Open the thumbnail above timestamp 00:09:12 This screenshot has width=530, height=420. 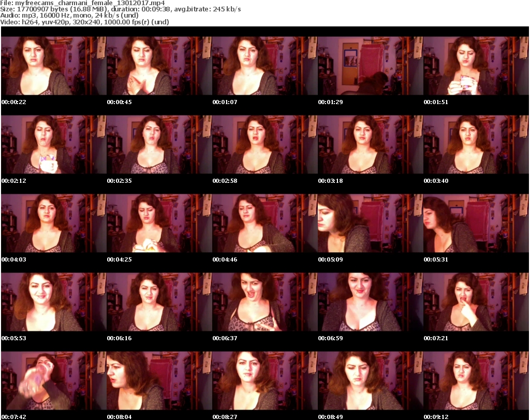(476, 381)
